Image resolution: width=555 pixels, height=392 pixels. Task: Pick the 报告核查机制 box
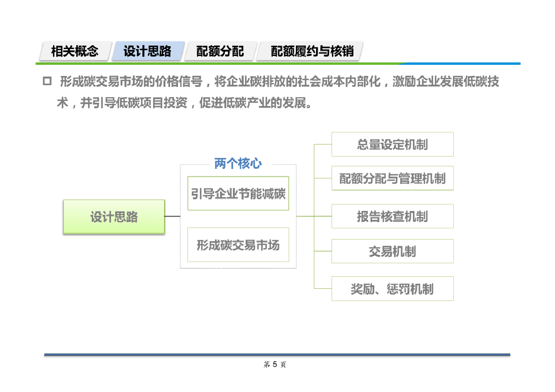tap(392, 217)
